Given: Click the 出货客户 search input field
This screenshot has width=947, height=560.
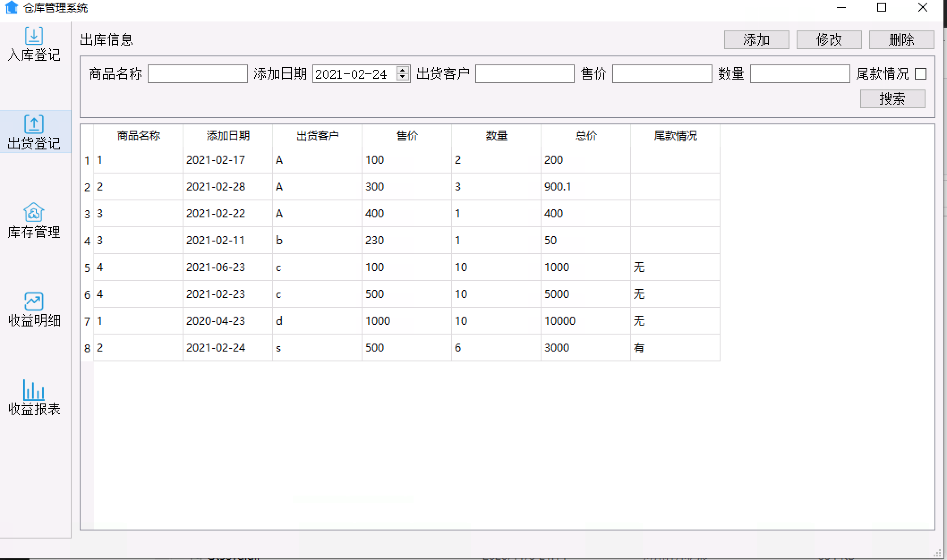Looking at the screenshot, I should click(x=524, y=73).
